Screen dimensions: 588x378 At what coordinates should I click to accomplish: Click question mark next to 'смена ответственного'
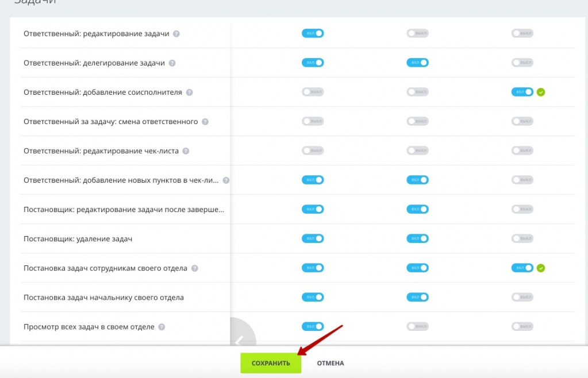(205, 122)
